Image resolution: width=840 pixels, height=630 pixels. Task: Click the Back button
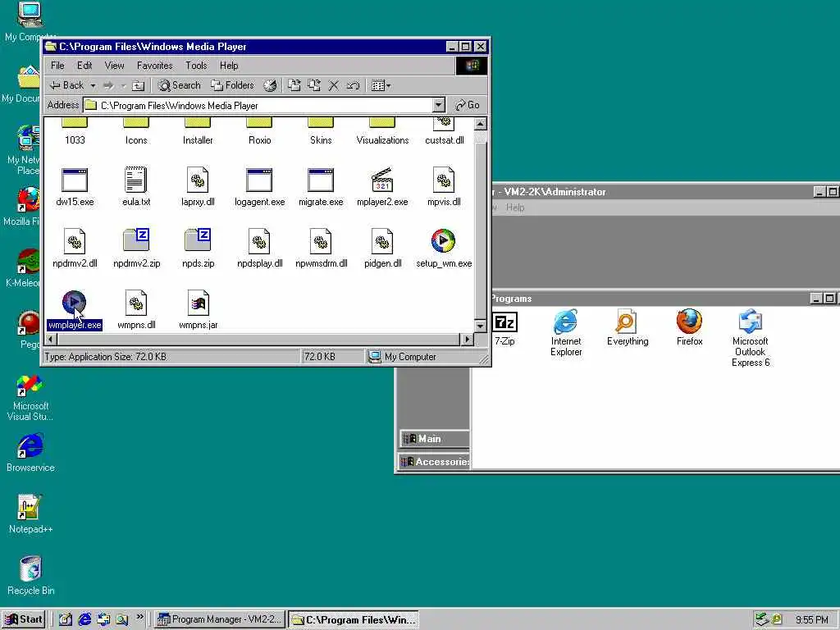67,85
